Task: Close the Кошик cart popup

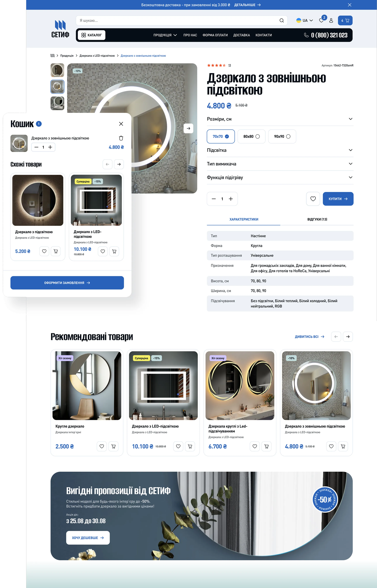Action: coord(121,124)
